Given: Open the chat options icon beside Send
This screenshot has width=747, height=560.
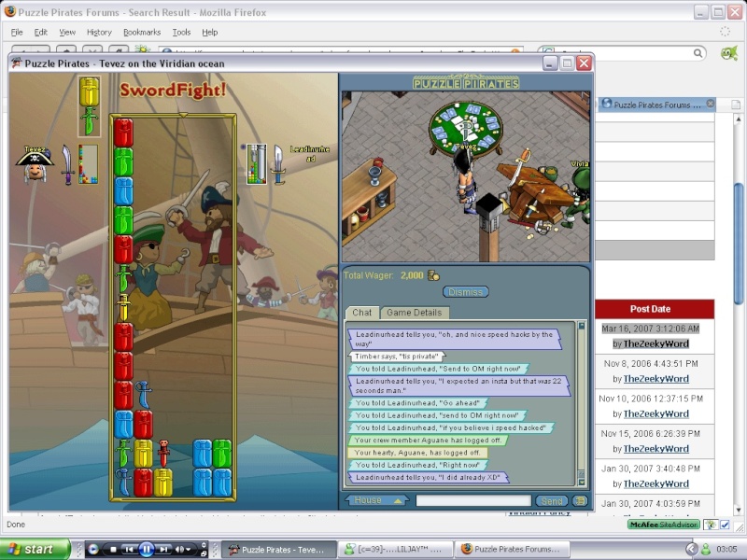Looking at the screenshot, I should click(x=580, y=501).
